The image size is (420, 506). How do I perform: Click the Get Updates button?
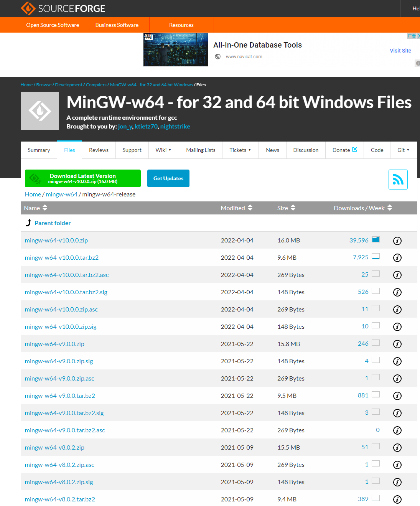pyautogui.click(x=168, y=178)
